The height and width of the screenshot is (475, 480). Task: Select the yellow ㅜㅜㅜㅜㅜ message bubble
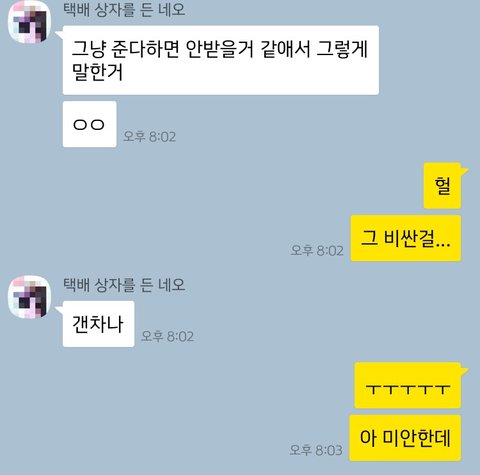[408, 385]
